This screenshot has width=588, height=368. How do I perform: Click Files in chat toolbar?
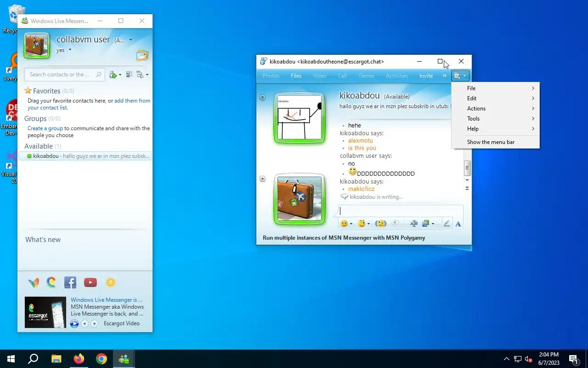296,76
